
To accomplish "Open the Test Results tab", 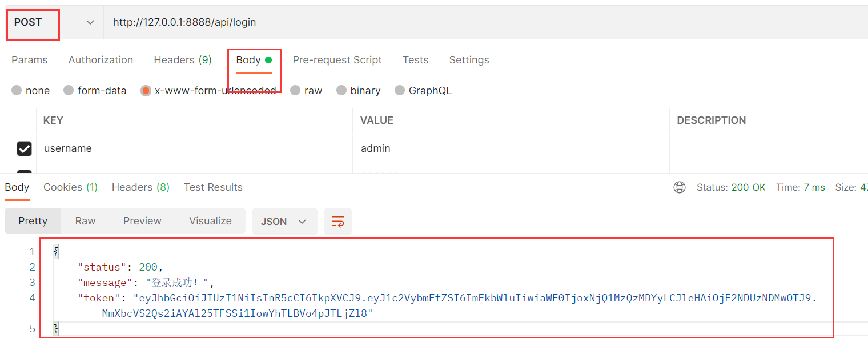I will click(213, 187).
